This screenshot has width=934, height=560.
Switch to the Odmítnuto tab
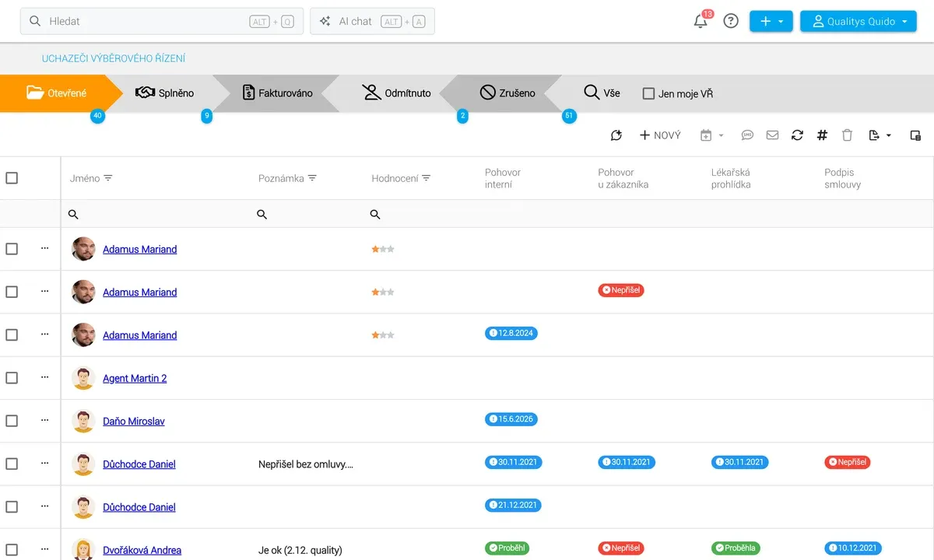(x=396, y=93)
